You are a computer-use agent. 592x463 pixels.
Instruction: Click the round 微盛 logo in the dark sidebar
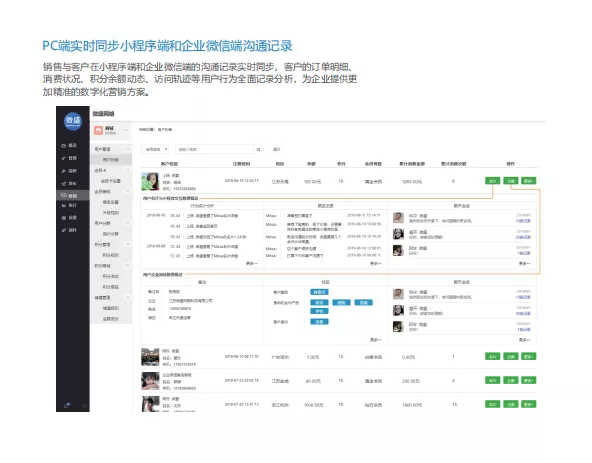[x=73, y=121]
